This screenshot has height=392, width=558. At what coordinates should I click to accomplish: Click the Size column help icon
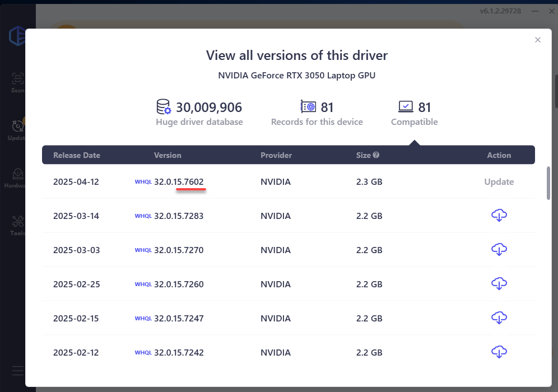click(x=376, y=155)
